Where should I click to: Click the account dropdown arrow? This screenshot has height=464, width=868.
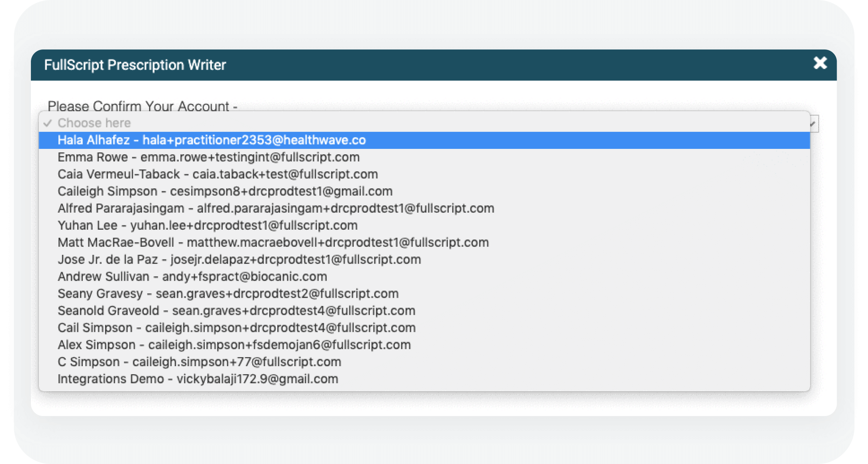click(814, 124)
